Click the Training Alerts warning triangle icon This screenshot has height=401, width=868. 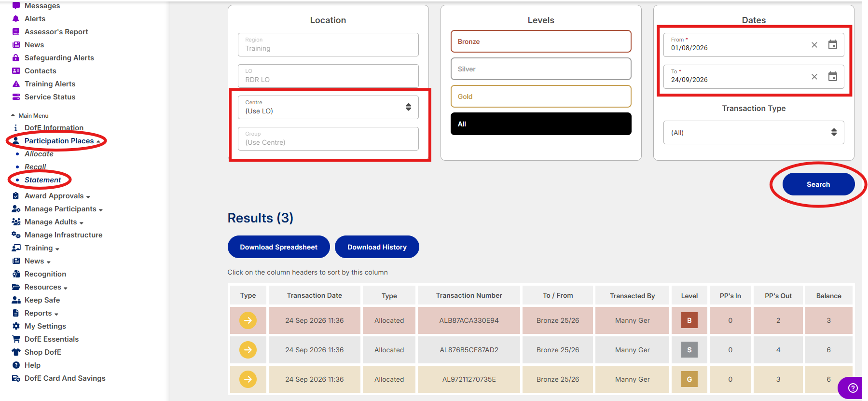pyautogui.click(x=16, y=84)
